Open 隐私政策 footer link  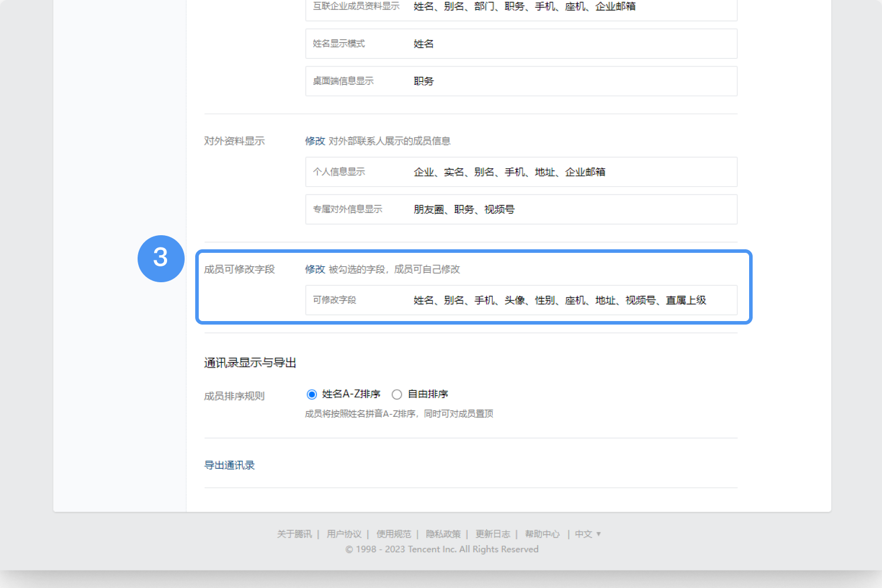(x=443, y=534)
